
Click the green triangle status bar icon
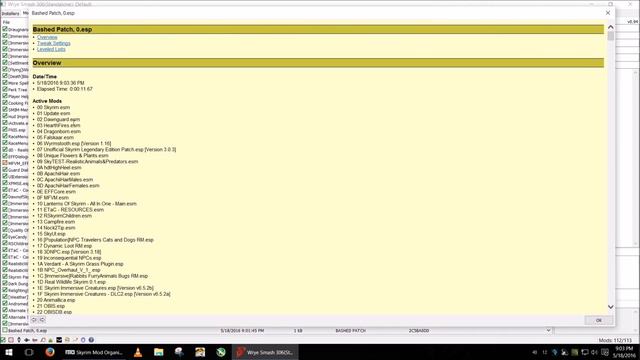click(51, 340)
